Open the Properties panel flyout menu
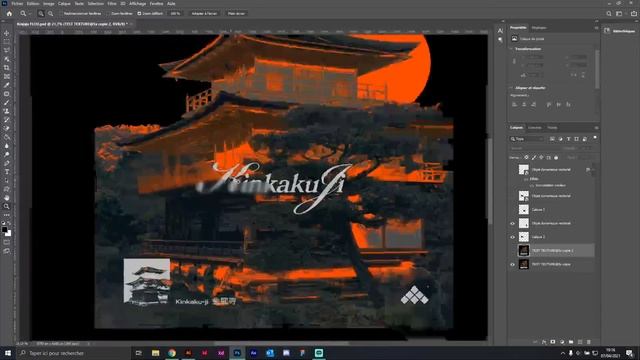This screenshot has width=640, height=360. (x=596, y=28)
